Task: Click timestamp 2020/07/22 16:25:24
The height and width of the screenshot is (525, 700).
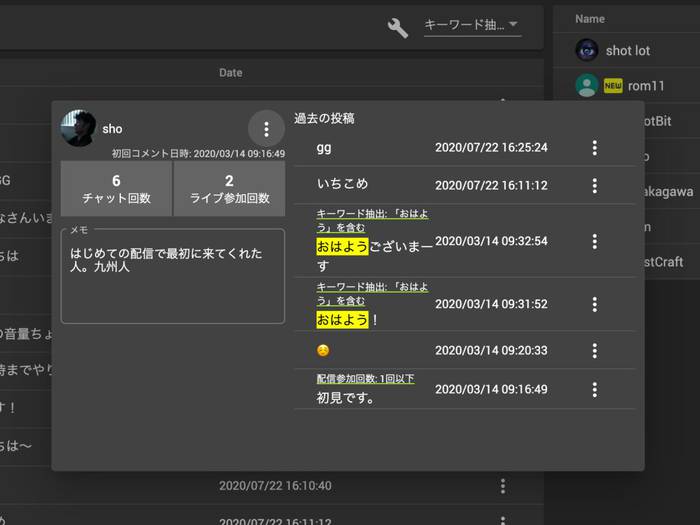Action: (491, 147)
